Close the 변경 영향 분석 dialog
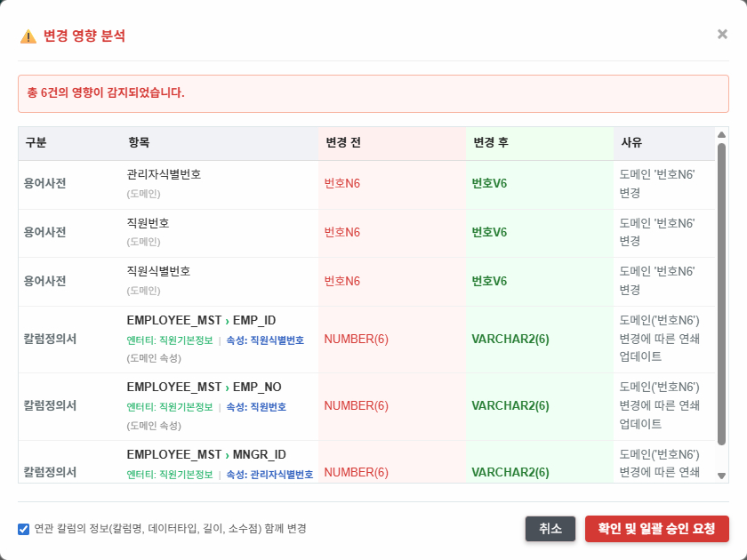 pyautogui.click(x=722, y=35)
